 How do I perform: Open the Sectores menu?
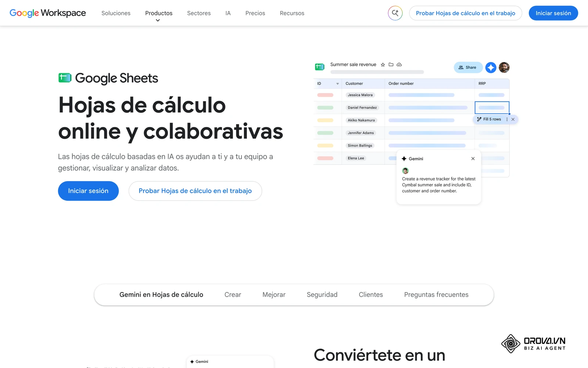(x=199, y=13)
